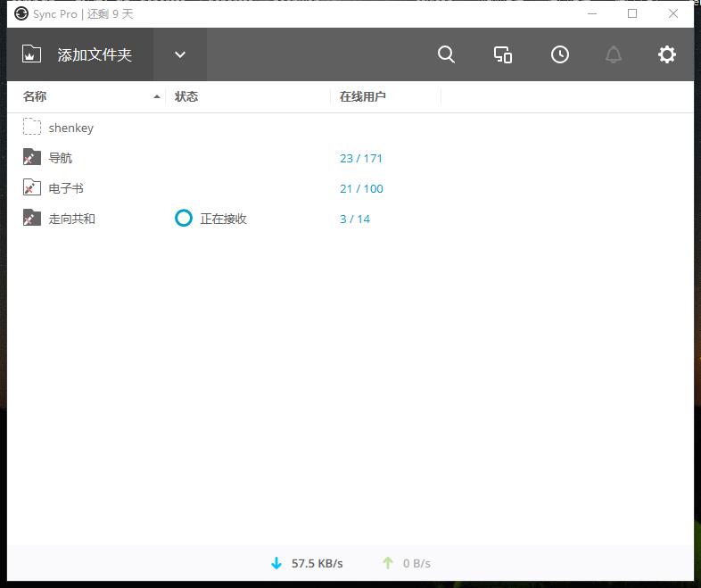Screen dimensions: 701x588
Task: Click the blue circular progress indicator for 走向共和
Action: tap(184, 219)
